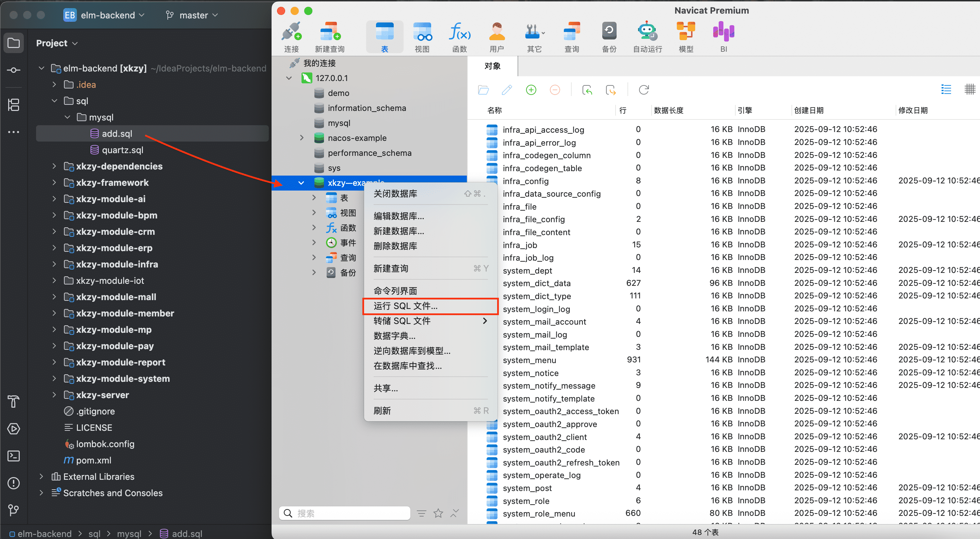Switch to list view mode
The width and height of the screenshot is (980, 539).
(x=946, y=90)
